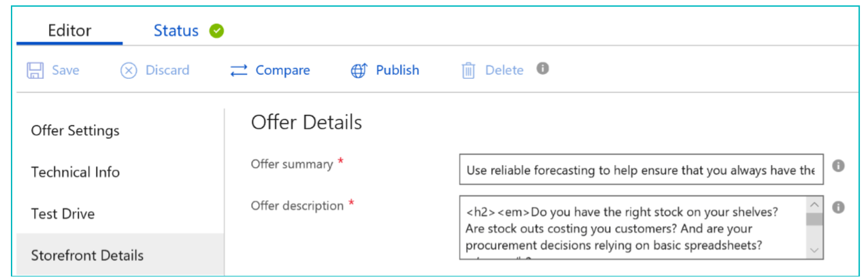The height and width of the screenshot is (280, 868).
Task: Open the Status tab
Action: [176, 31]
